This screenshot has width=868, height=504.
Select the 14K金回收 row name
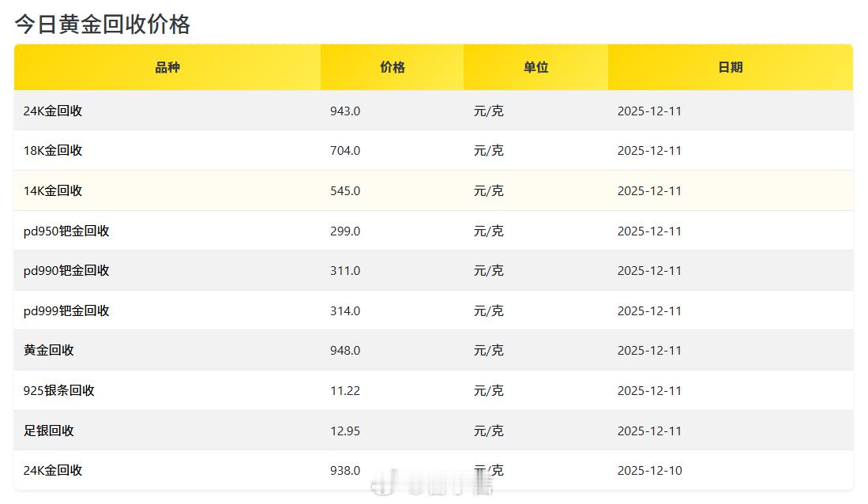53,191
